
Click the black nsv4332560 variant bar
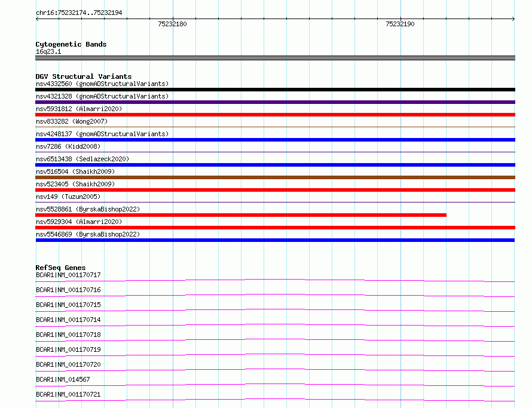275,90
